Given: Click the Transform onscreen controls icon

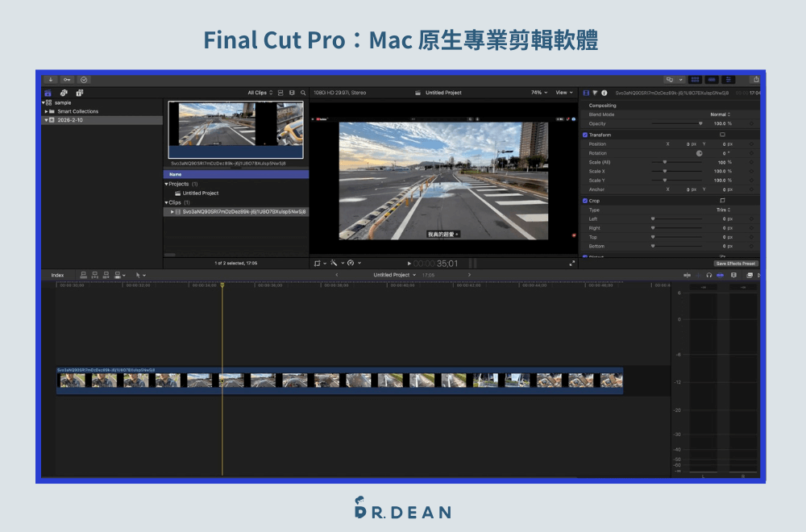Looking at the screenshot, I should tap(722, 135).
